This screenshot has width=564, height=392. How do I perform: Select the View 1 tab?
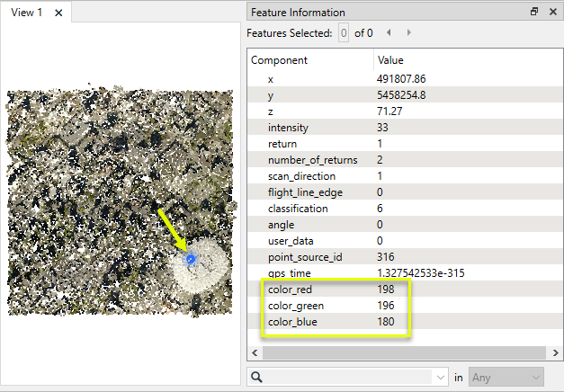click(x=27, y=13)
